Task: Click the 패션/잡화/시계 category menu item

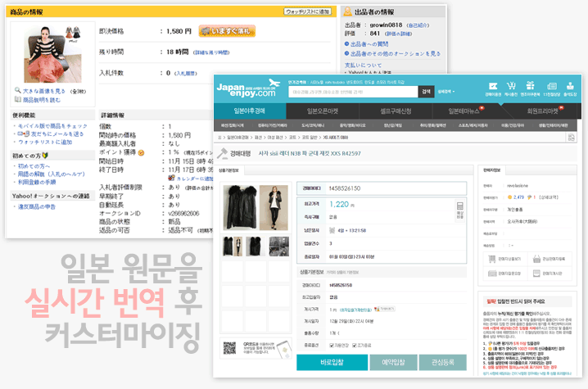Action: click(x=232, y=125)
